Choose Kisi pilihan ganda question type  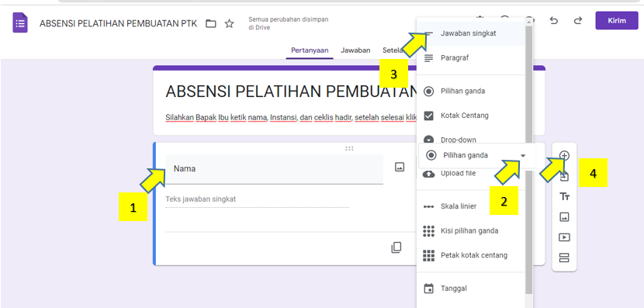click(471, 230)
